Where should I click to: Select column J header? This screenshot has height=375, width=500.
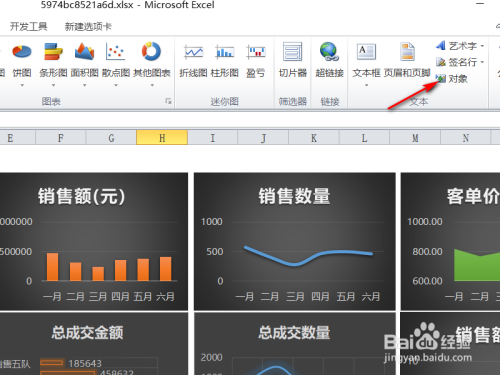pyautogui.click(x=263, y=138)
